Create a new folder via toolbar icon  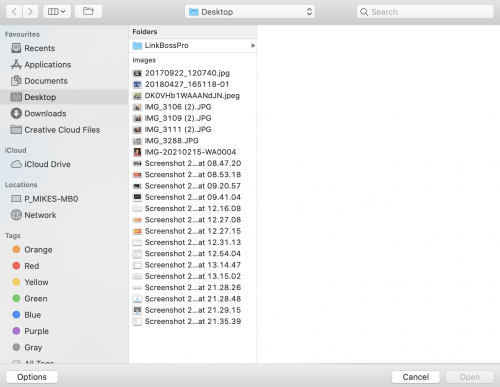pos(88,12)
